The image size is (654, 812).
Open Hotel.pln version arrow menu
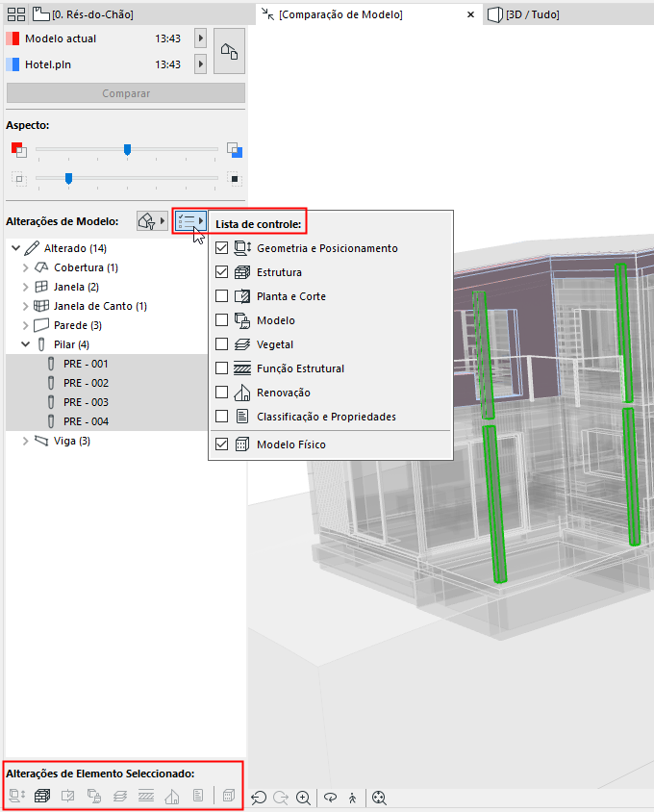click(x=200, y=64)
